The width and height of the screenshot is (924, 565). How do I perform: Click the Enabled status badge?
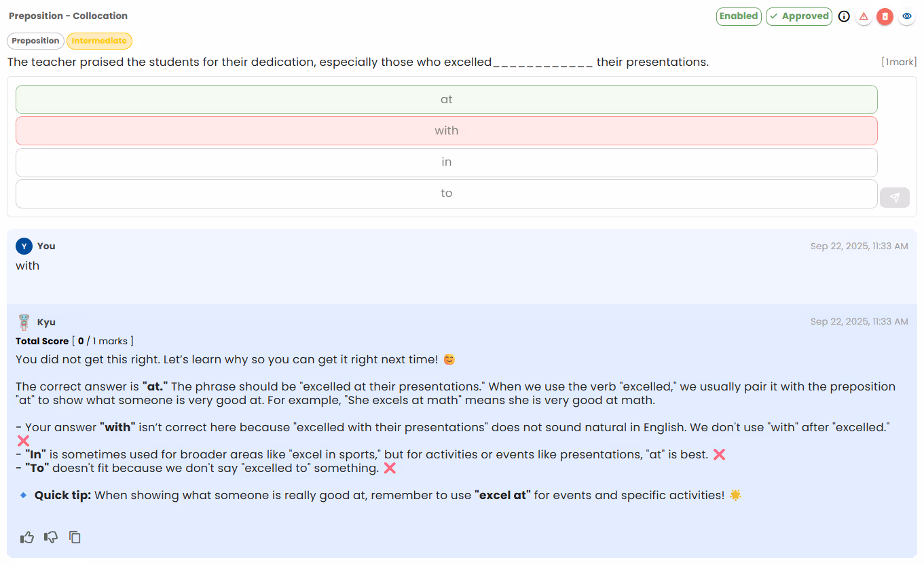point(739,16)
